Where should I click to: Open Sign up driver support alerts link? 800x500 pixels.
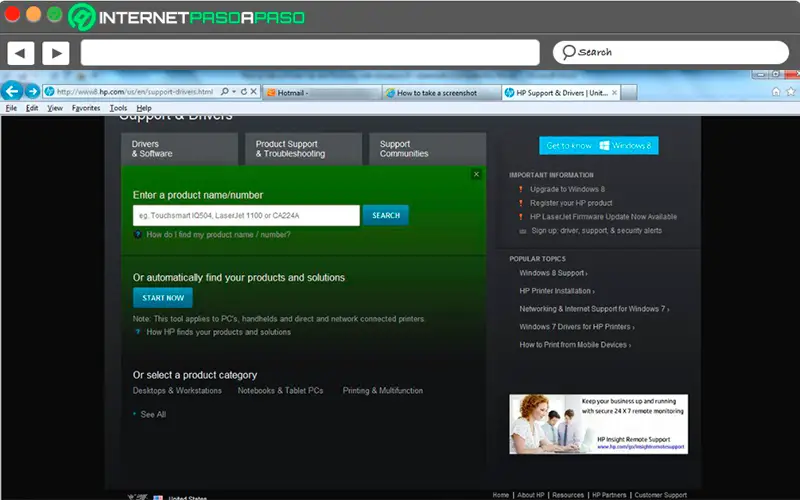coord(596,231)
